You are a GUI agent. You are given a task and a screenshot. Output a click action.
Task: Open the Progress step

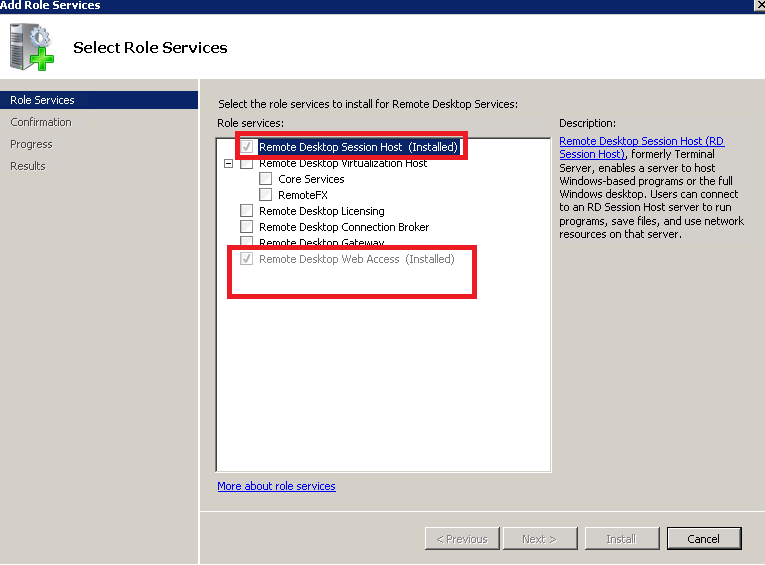click(x=31, y=144)
